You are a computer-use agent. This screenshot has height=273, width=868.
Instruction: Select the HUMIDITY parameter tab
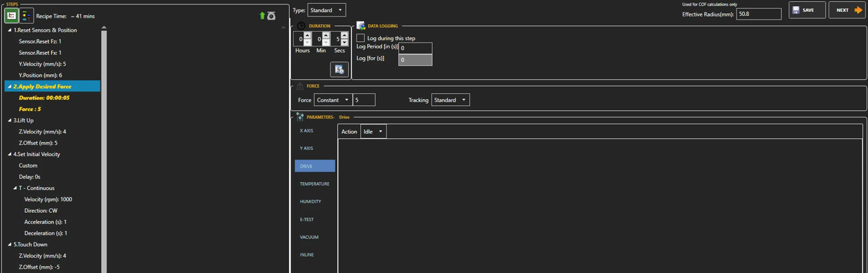pos(315,202)
